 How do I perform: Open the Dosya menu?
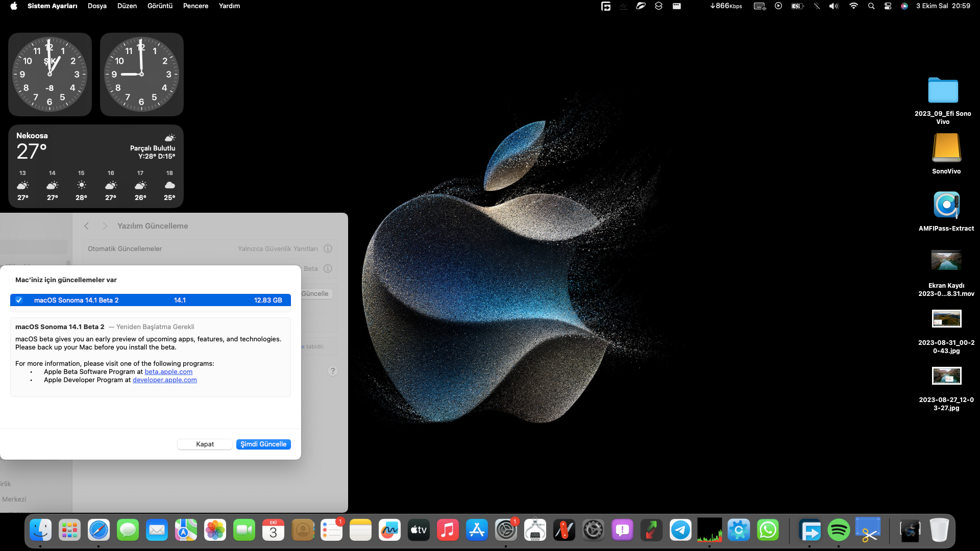(97, 6)
